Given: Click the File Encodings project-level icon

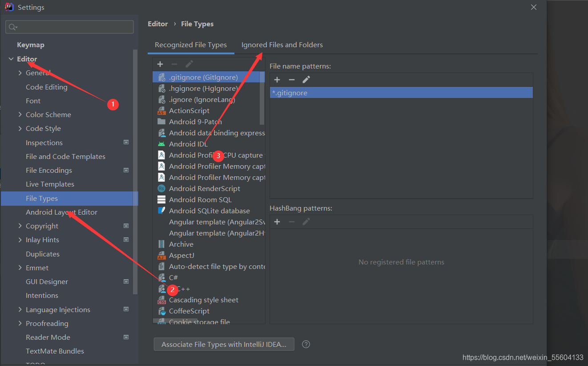Looking at the screenshot, I should pyautogui.click(x=126, y=170).
